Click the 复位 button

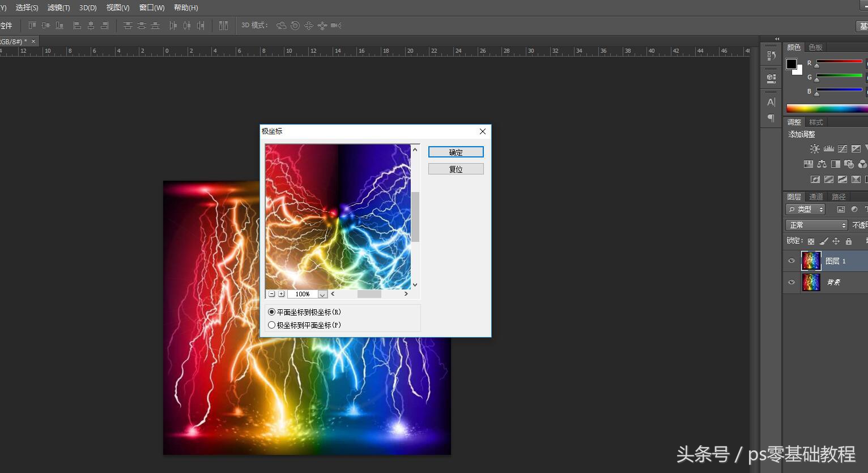[456, 169]
